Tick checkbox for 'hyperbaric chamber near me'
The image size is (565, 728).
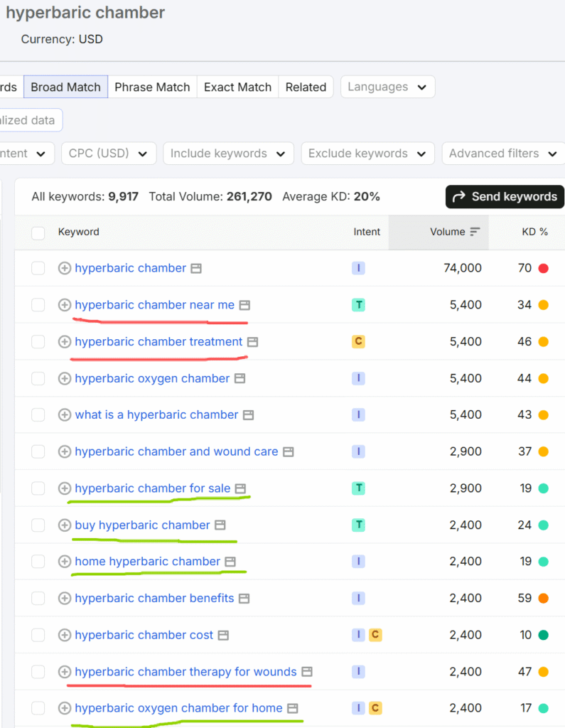click(x=38, y=305)
